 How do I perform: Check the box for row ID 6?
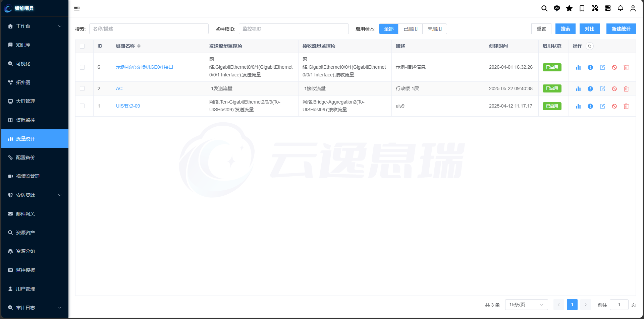pos(82,67)
